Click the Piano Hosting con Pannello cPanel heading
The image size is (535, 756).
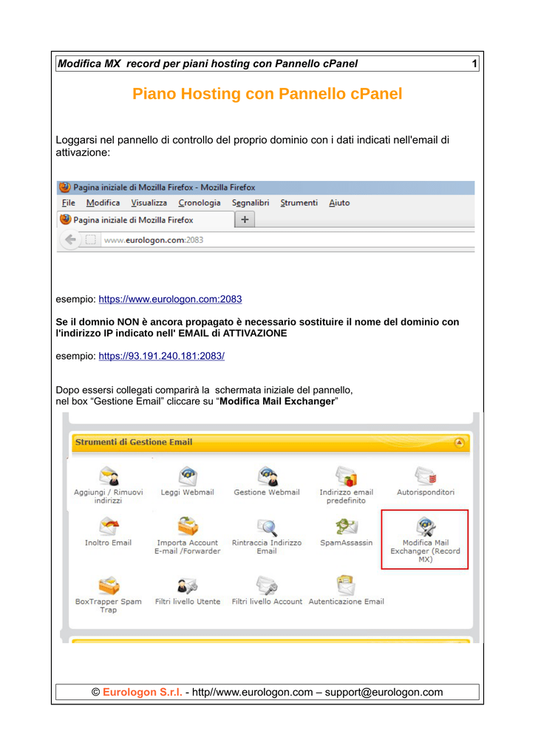pyautogui.click(x=267, y=94)
